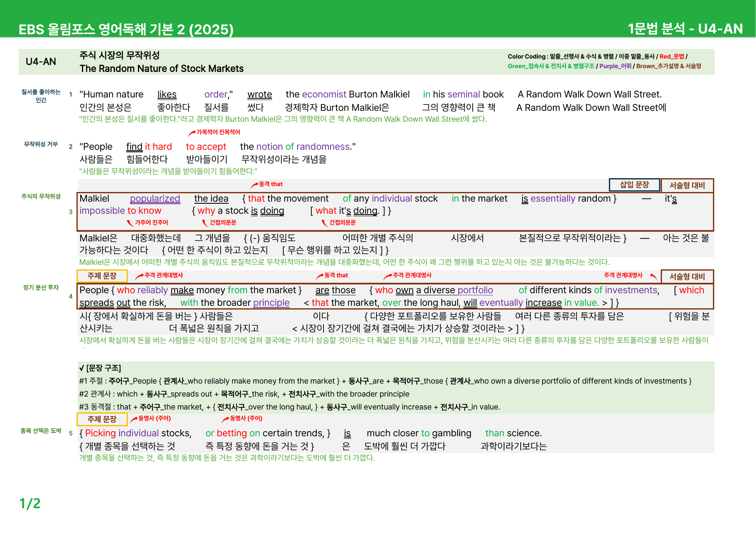Screen dimensions: 756x535
Task: Click the red note "가주어 진주어"
Action: pyautogui.click(x=151, y=223)
